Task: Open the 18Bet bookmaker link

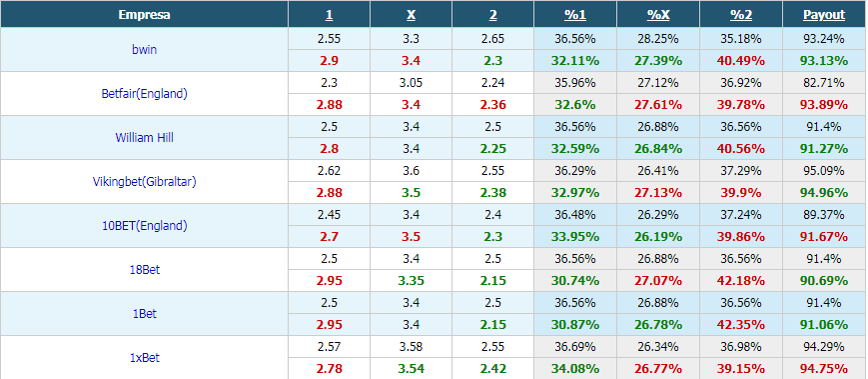Action: coord(144,269)
